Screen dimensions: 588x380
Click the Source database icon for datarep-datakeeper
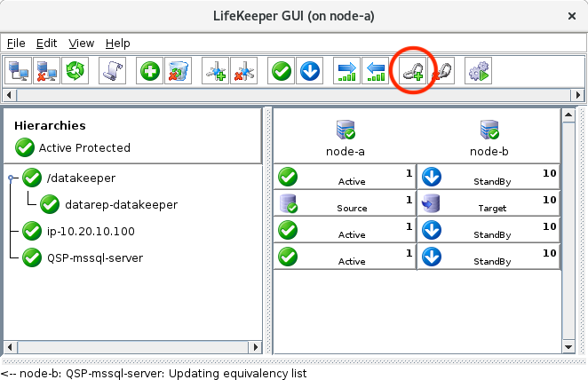[289, 203]
